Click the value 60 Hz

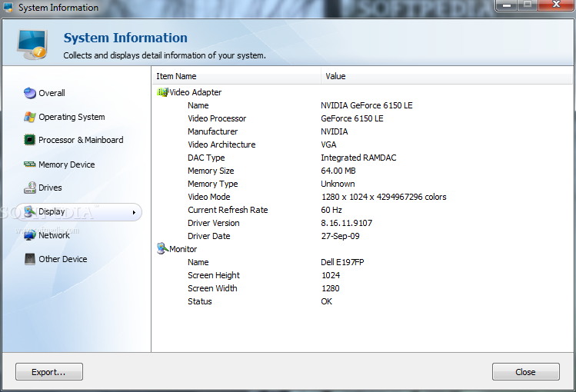click(331, 210)
